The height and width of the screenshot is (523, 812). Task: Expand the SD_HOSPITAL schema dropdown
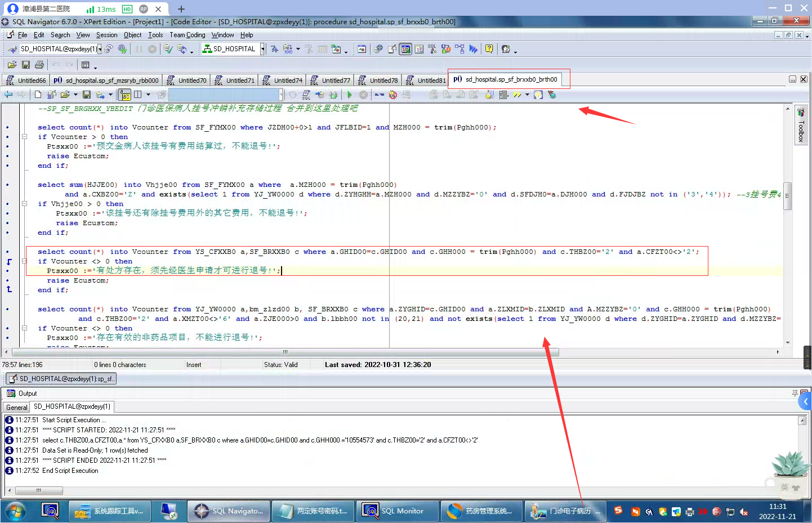point(262,49)
